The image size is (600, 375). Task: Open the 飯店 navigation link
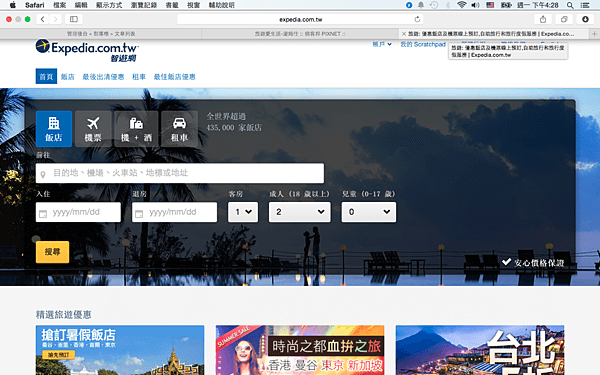pos(67,77)
